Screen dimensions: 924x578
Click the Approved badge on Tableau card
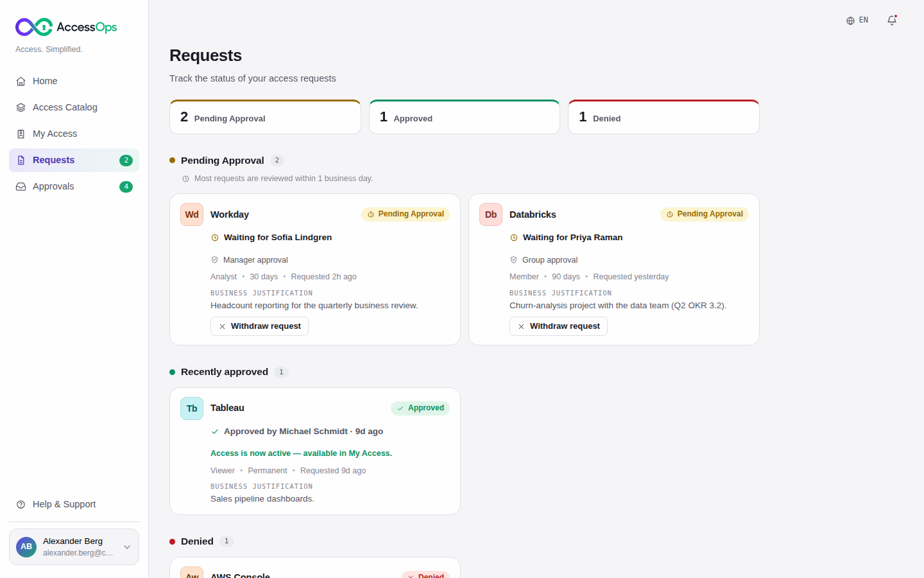point(420,408)
